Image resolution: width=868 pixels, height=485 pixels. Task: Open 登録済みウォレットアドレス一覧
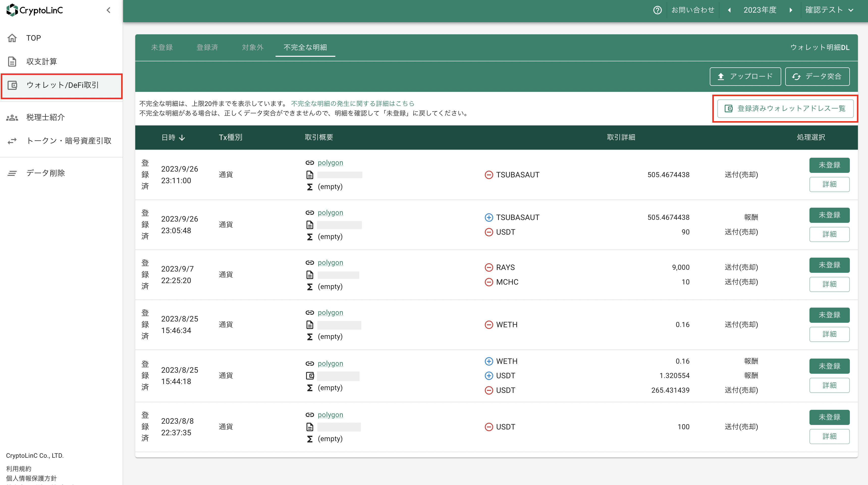(x=785, y=109)
